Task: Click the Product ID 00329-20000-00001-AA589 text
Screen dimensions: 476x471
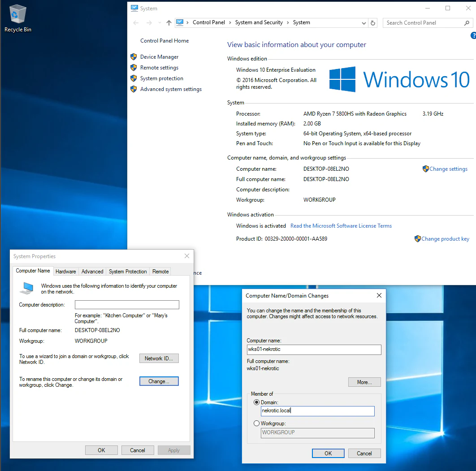Action: pos(282,238)
